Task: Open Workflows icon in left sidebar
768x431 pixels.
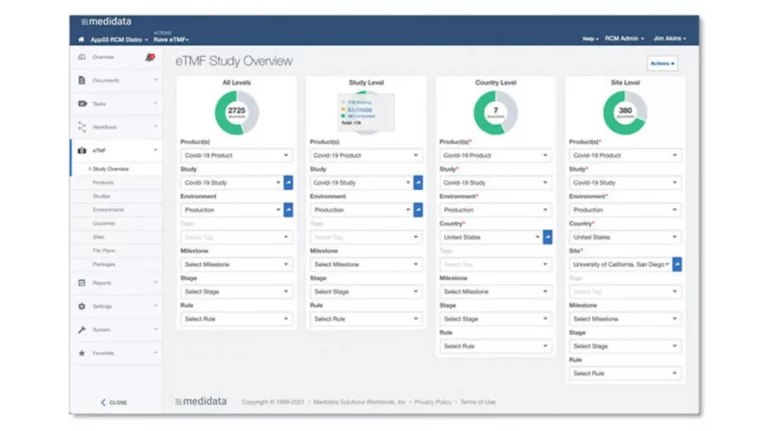Action: (x=82, y=127)
